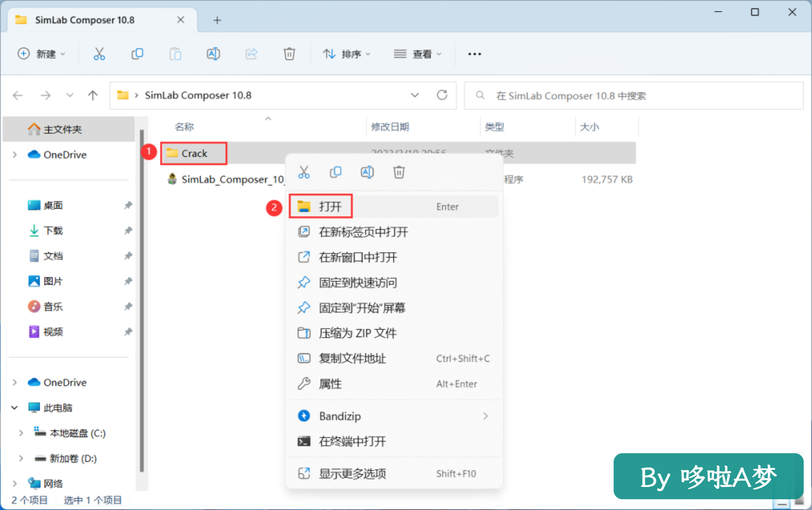Expand the top OneDrive tree node
Image resolution: width=812 pixels, height=510 pixels.
15,155
